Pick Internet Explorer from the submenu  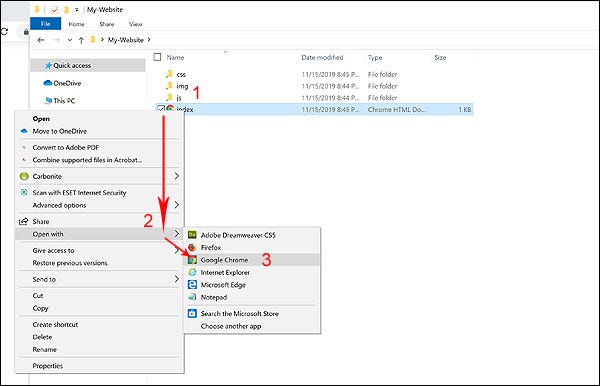(x=251, y=272)
